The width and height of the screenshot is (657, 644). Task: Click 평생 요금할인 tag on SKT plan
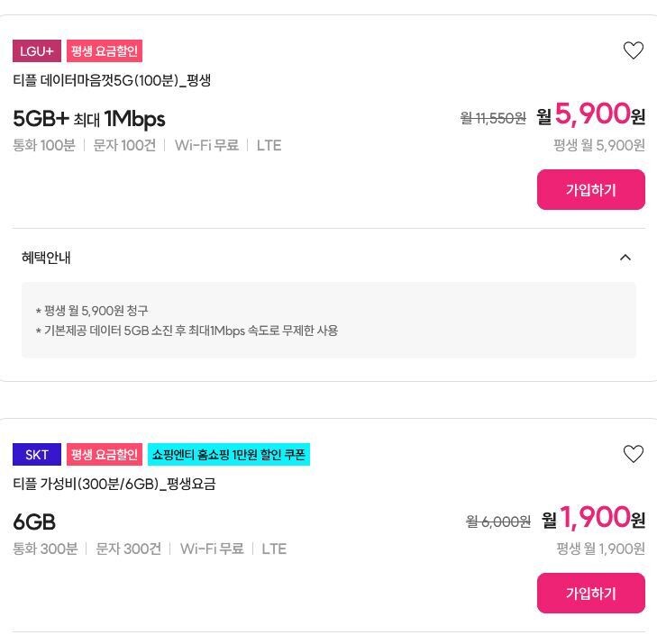pos(105,455)
